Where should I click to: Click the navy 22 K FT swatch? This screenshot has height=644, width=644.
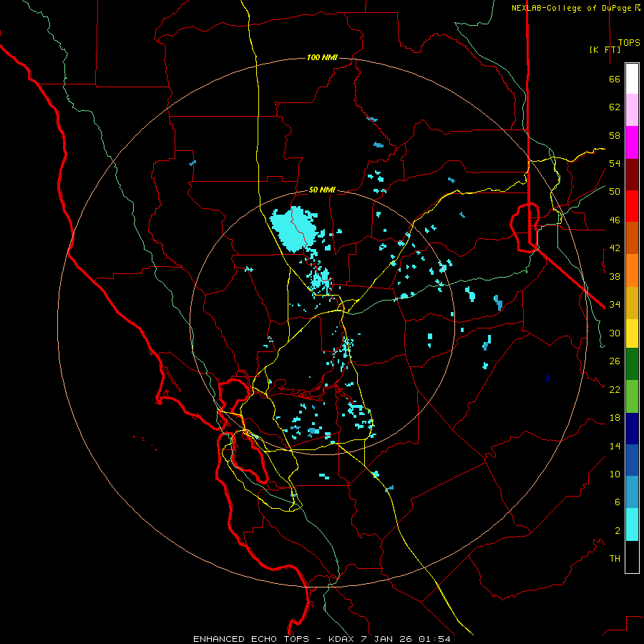[x=632, y=429]
